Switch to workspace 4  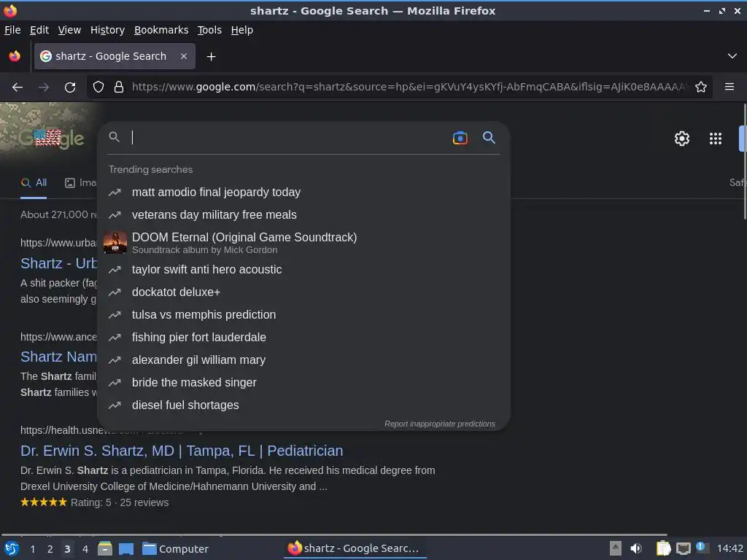(x=85, y=549)
